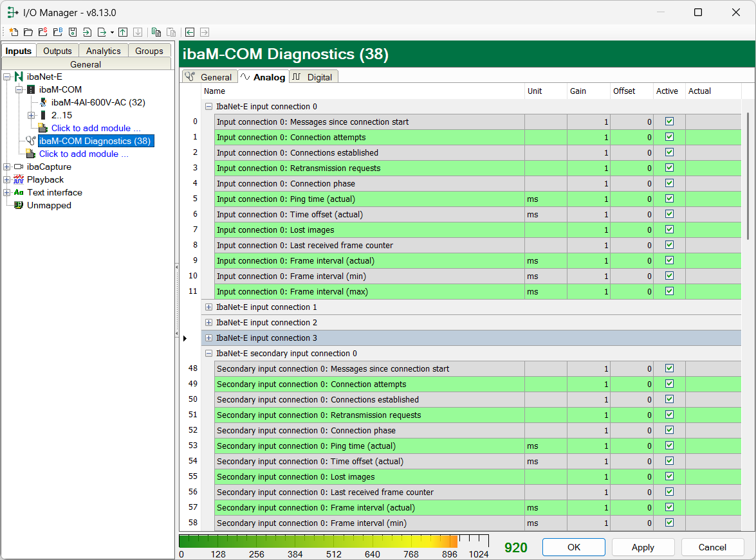Image resolution: width=756 pixels, height=560 pixels.
Task: Click the floppy disk Save icon
Action: pyautogui.click(x=73, y=32)
